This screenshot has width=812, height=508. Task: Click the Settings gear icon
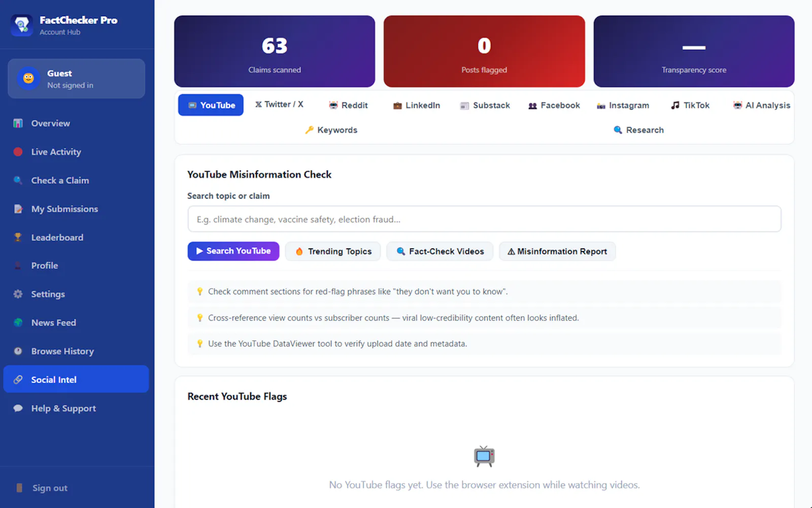[x=18, y=294]
